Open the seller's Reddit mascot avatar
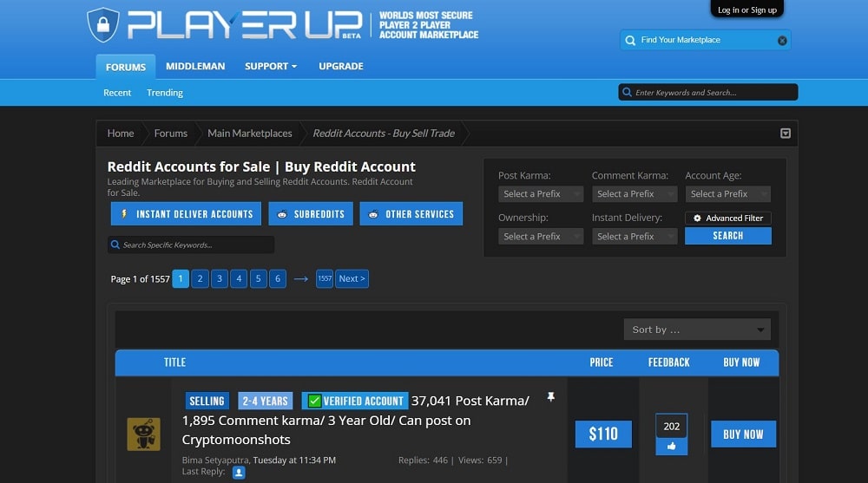 click(143, 434)
